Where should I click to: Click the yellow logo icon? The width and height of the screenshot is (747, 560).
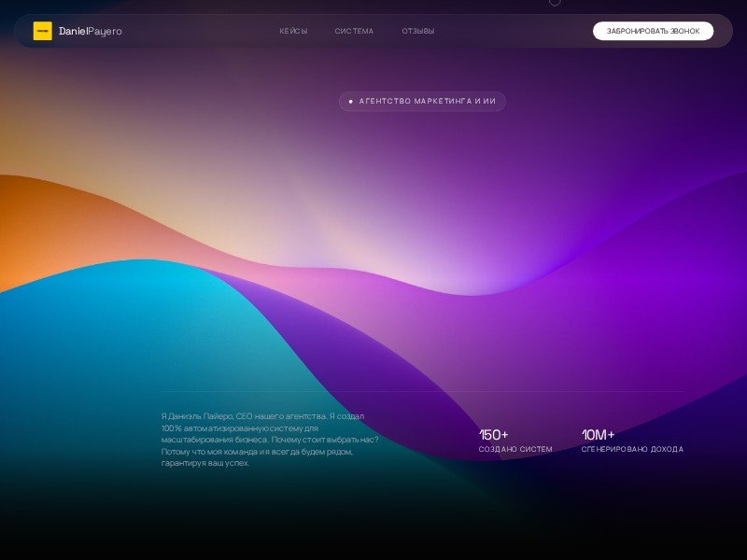click(42, 31)
